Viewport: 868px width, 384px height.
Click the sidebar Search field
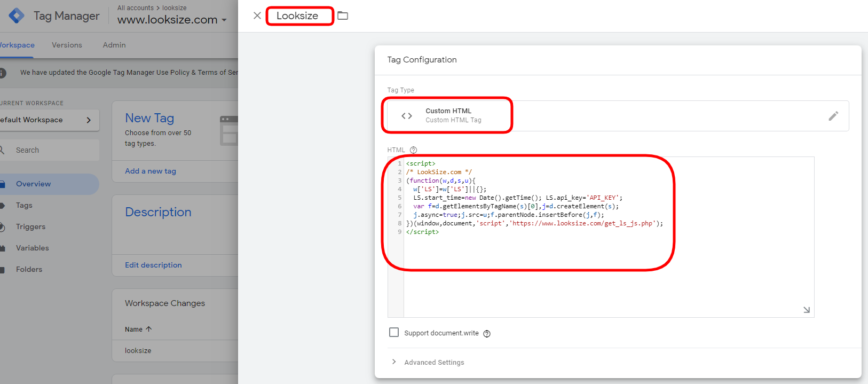coord(50,150)
